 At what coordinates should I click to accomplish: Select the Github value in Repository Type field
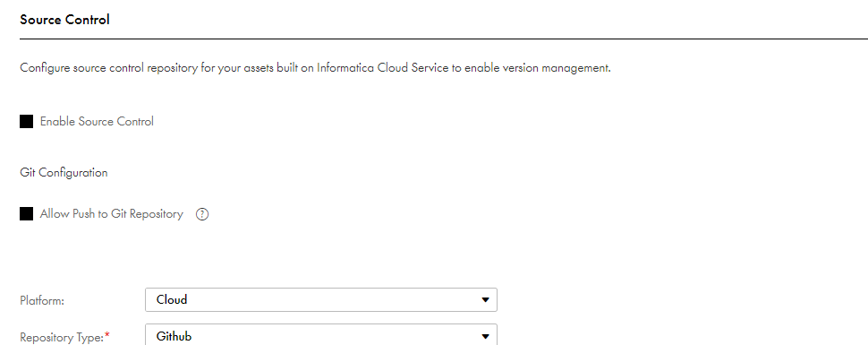(x=174, y=336)
